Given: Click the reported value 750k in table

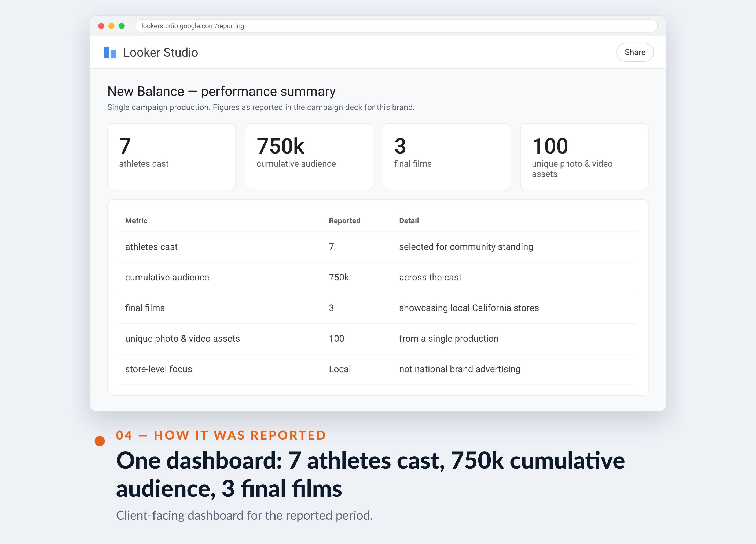Looking at the screenshot, I should [339, 278].
